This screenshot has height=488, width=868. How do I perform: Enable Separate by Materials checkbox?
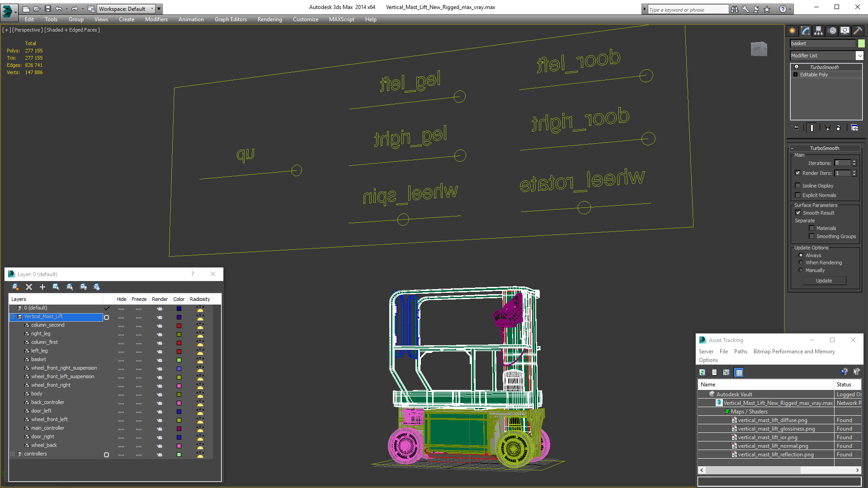(812, 228)
